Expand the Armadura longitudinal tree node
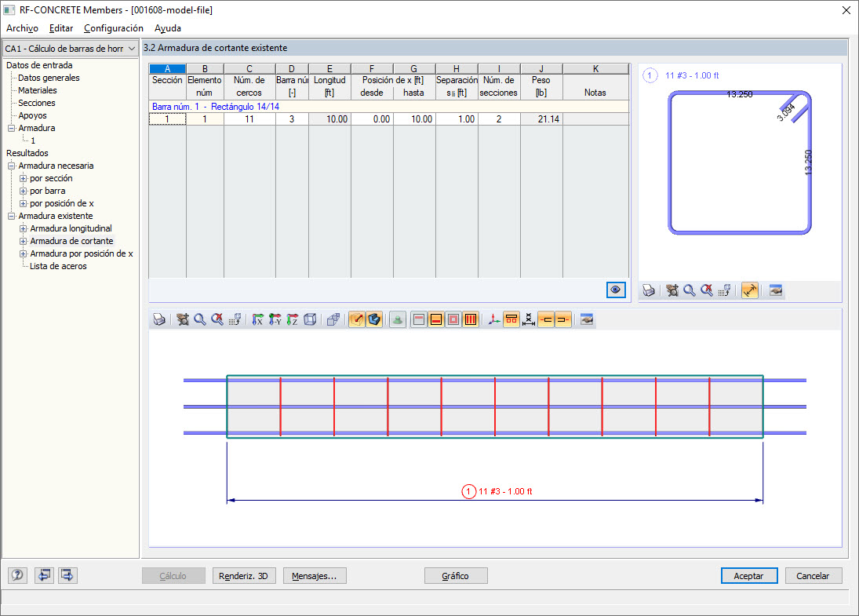Viewport: 859px width, 616px height. 23,228
